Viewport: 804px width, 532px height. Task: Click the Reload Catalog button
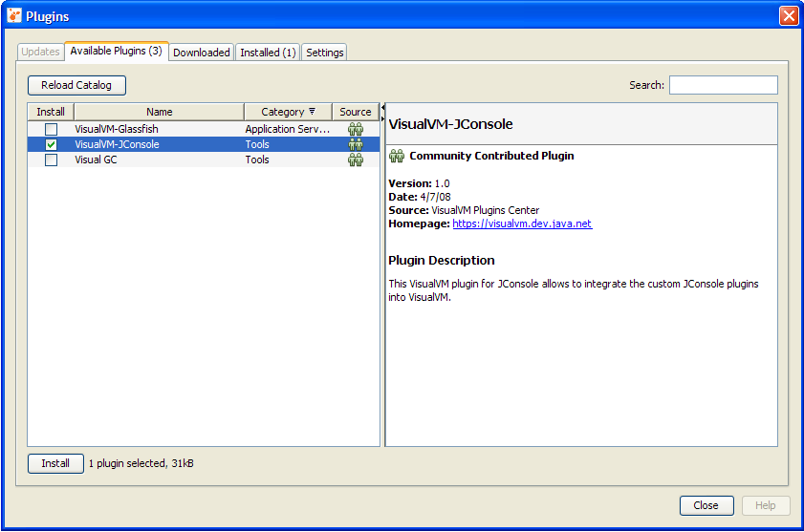[x=76, y=85]
